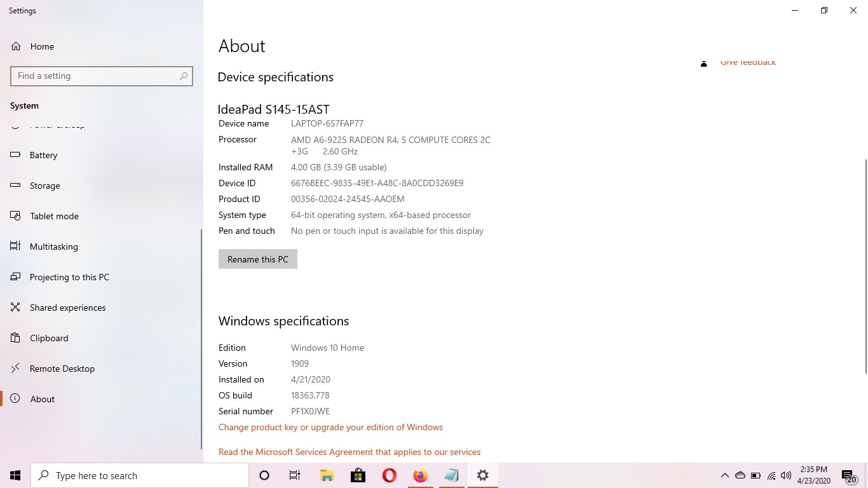Close the Settings window

pos(853,10)
